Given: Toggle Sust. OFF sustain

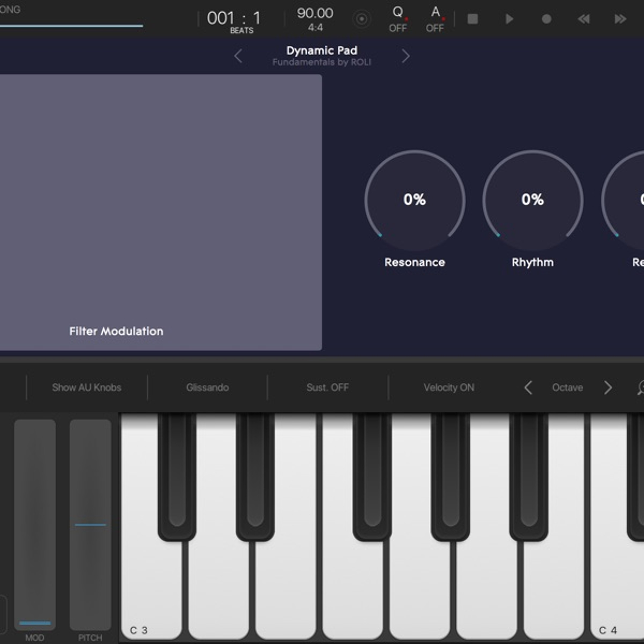Looking at the screenshot, I should (x=328, y=387).
